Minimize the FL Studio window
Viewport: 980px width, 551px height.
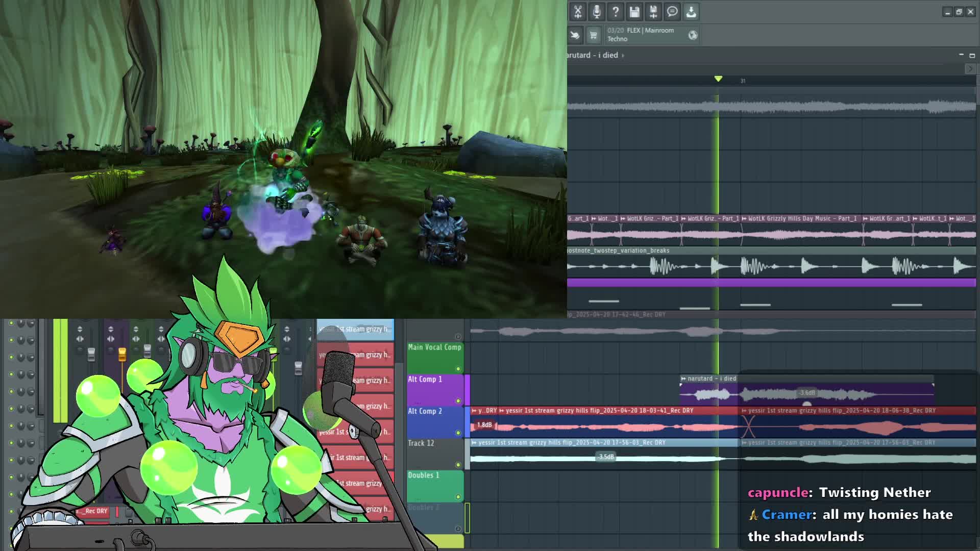tap(947, 12)
